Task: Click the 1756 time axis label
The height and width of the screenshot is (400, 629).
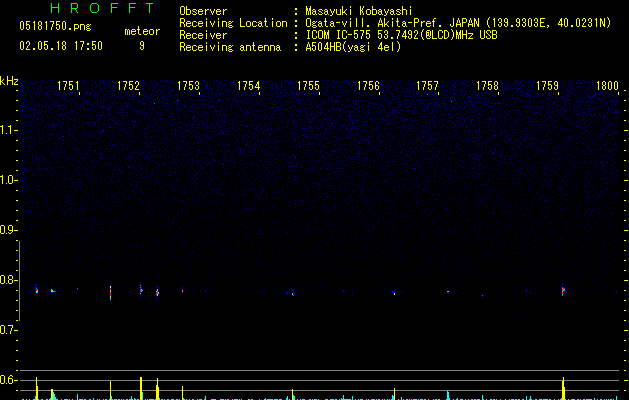Action: tap(368, 86)
